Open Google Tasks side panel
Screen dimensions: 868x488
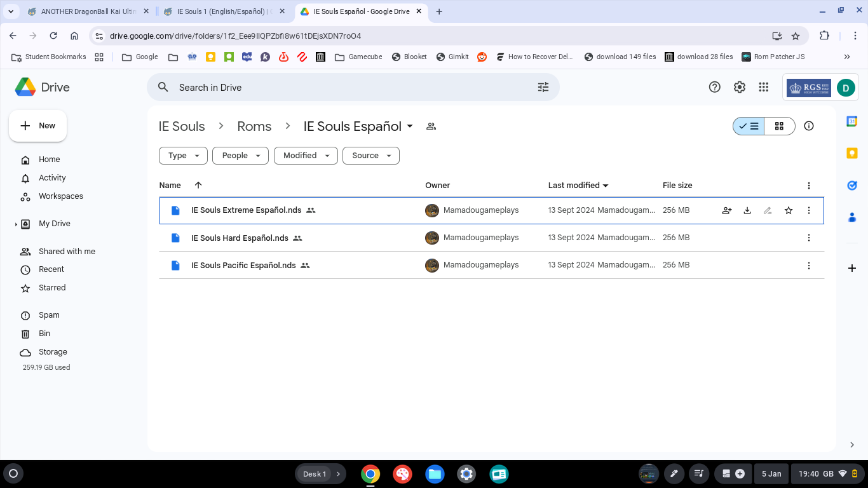[x=852, y=186]
